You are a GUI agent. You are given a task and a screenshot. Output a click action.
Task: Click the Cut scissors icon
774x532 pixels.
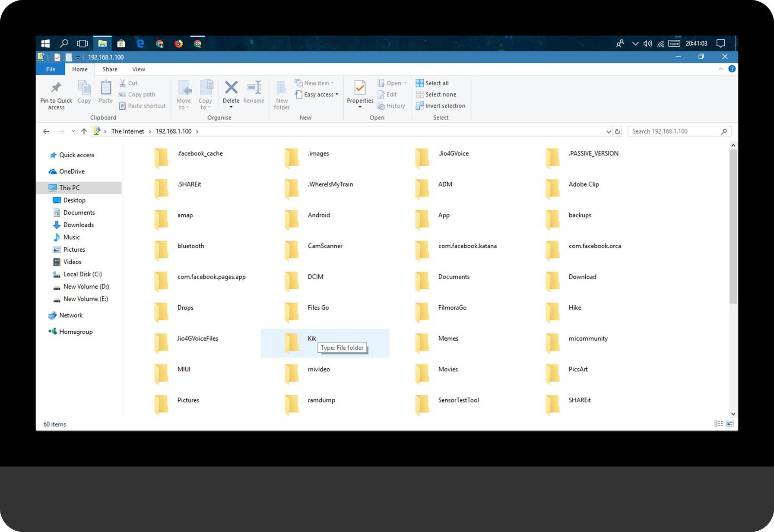coord(123,83)
